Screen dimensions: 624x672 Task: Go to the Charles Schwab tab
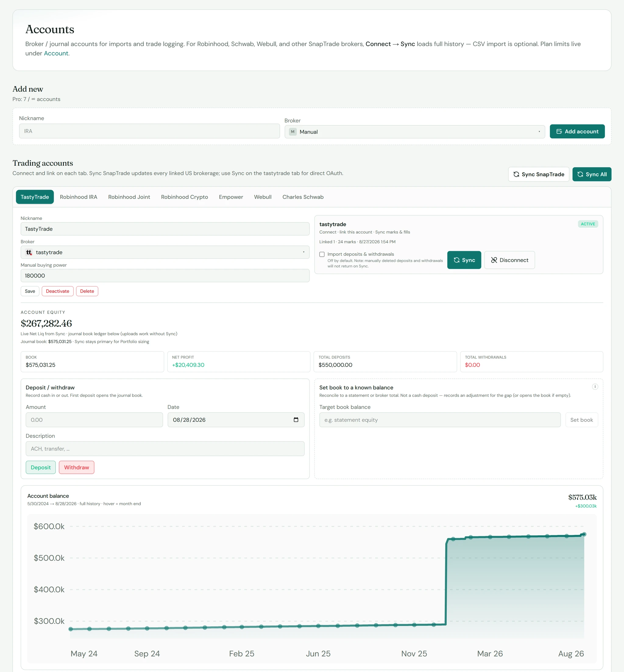click(303, 197)
